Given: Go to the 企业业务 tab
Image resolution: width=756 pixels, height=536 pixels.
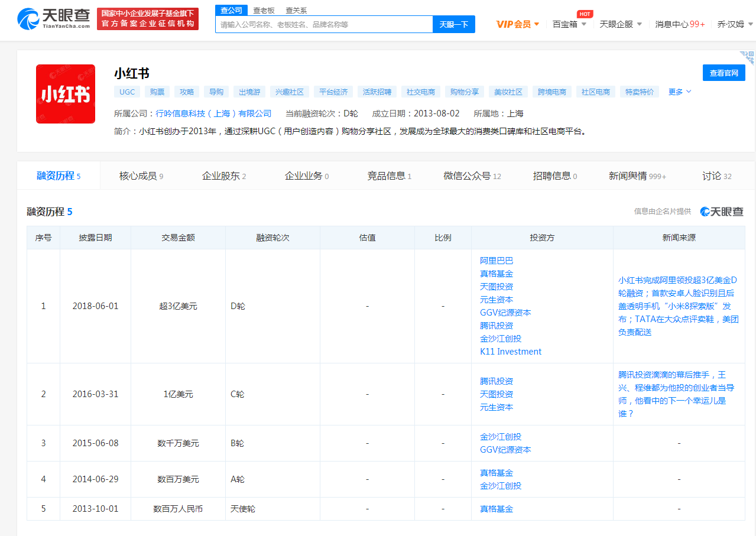Looking at the screenshot, I should coord(307,176).
